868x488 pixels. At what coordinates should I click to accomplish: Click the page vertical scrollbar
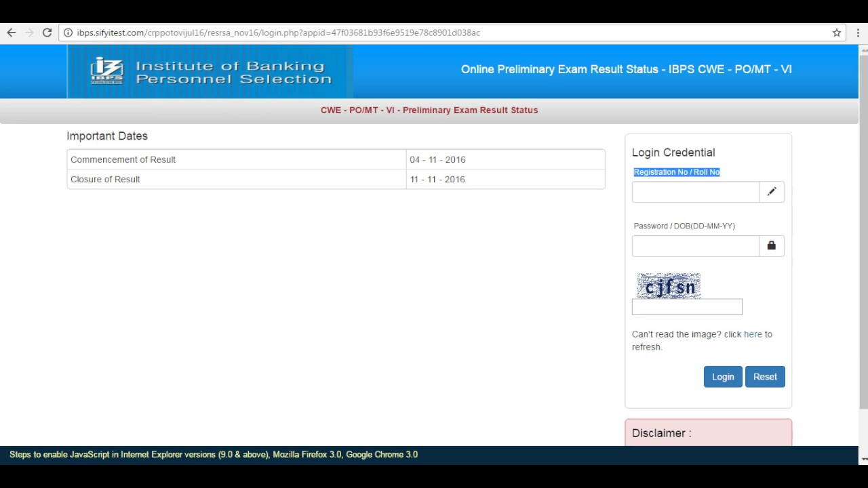pos(863,230)
